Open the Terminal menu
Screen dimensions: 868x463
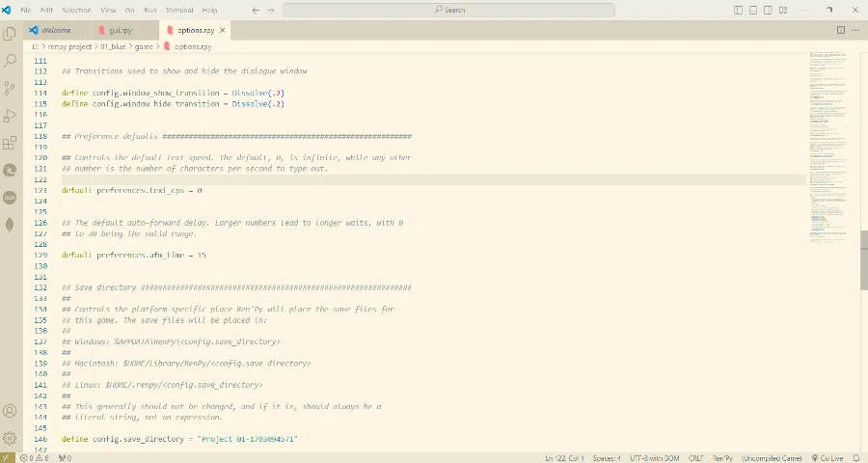click(x=178, y=10)
